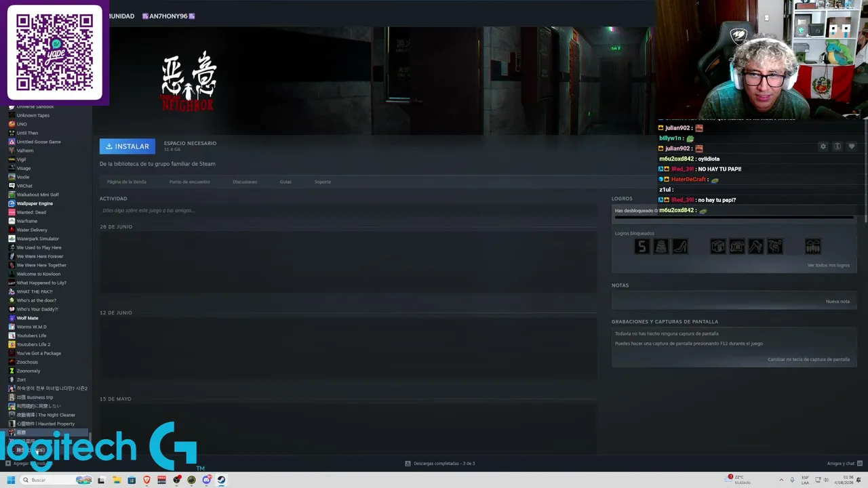Click Nueva nota link
868x488 pixels.
(x=837, y=301)
